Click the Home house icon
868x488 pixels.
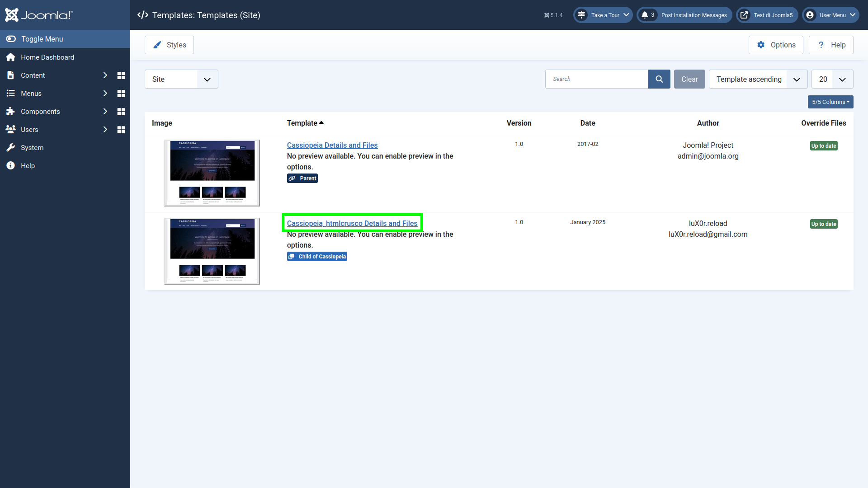pyautogui.click(x=10, y=57)
